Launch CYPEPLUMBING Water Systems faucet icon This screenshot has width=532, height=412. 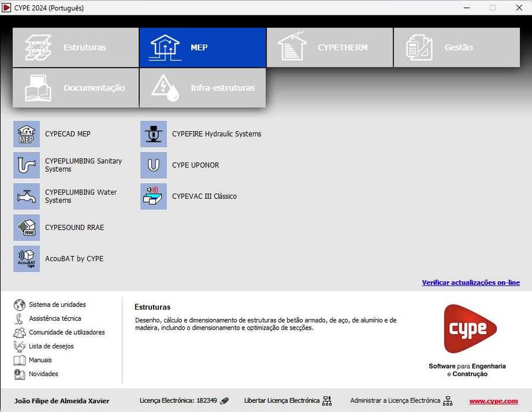tap(26, 197)
